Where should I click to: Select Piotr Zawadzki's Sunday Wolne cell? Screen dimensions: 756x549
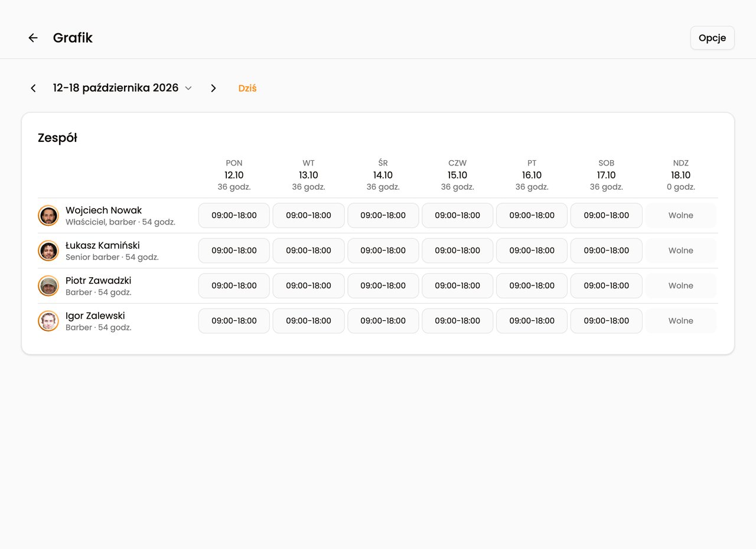pyautogui.click(x=680, y=286)
